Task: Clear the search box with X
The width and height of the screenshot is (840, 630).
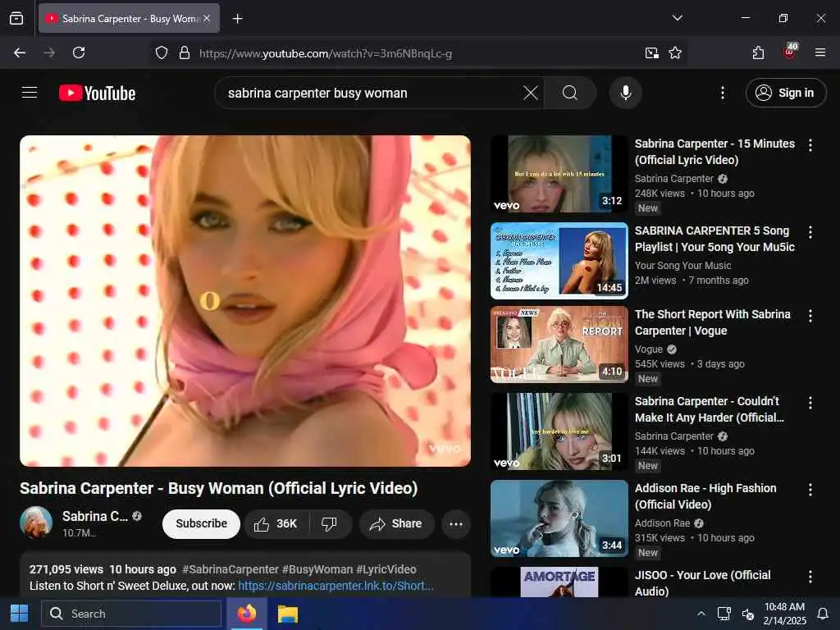Action: click(x=531, y=94)
